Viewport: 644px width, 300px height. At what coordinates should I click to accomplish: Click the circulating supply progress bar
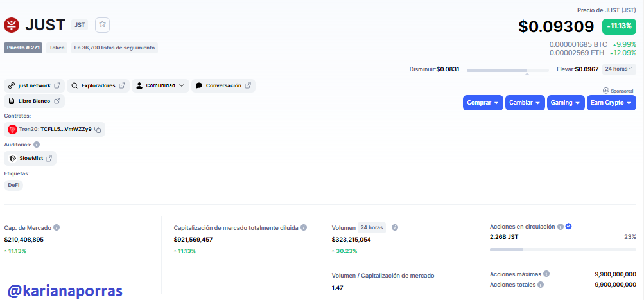[x=562, y=249]
